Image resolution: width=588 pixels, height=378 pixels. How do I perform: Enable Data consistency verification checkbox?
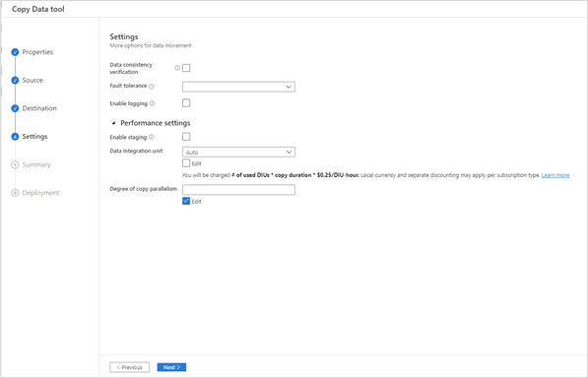(186, 68)
